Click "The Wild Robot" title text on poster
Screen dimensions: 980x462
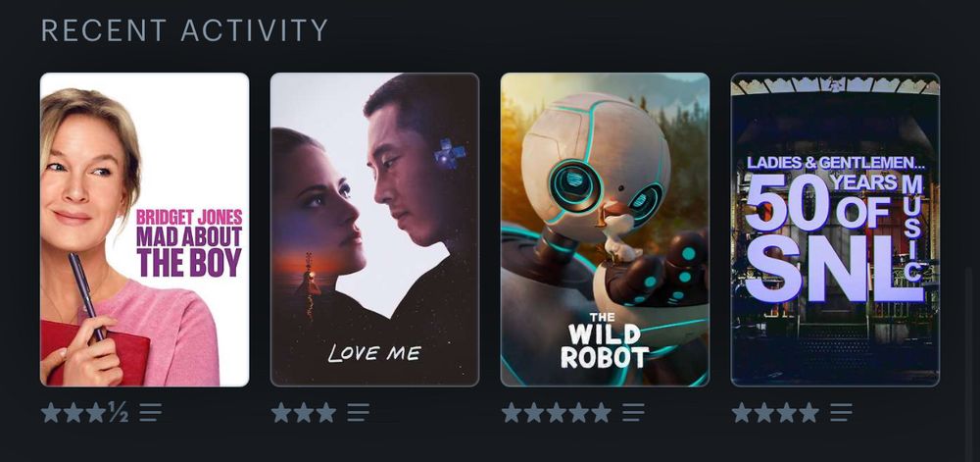[605, 339]
